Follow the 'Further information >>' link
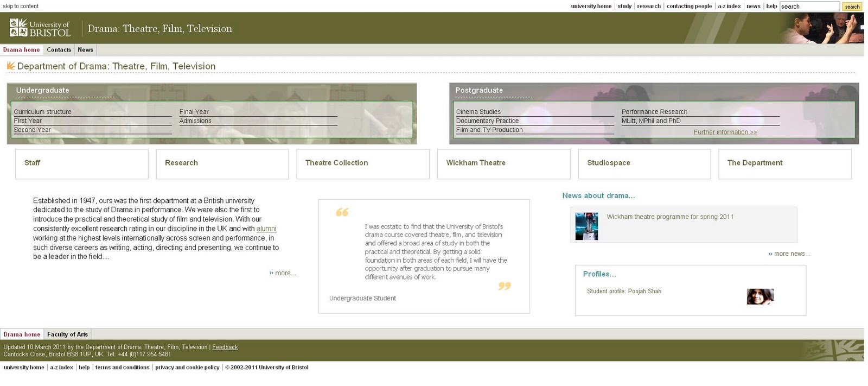Image resolution: width=868 pixels, height=386 pixels. [725, 132]
